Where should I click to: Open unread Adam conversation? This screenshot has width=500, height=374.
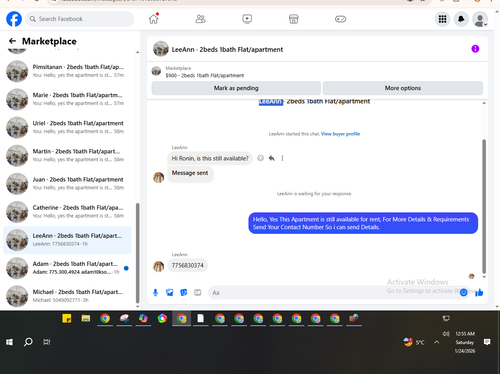coord(68,268)
